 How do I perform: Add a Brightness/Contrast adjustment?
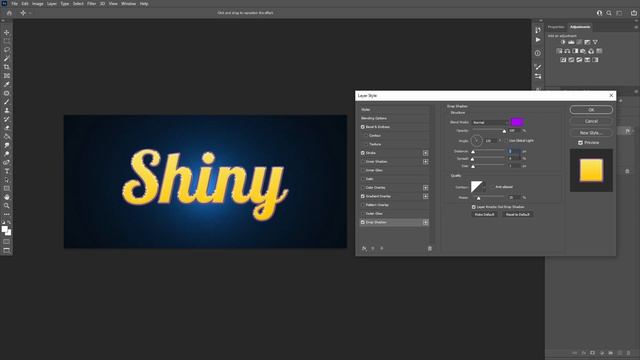(x=563, y=42)
